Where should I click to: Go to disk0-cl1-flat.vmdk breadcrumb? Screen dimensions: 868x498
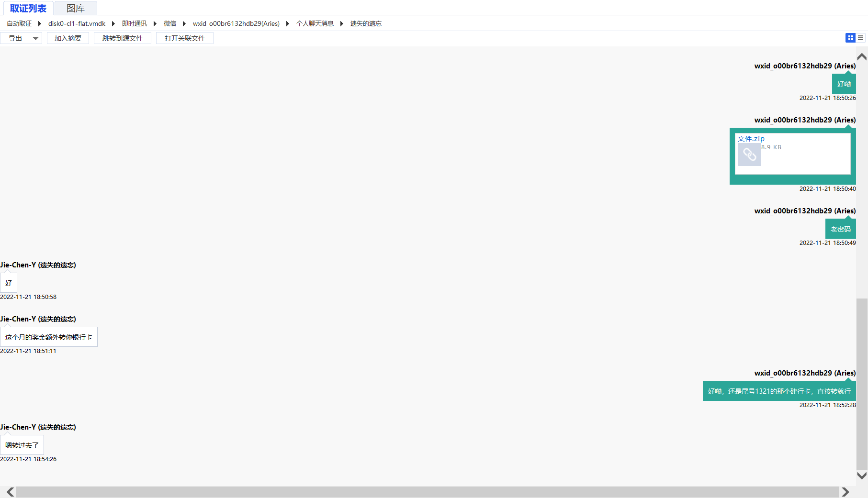pyautogui.click(x=77, y=23)
